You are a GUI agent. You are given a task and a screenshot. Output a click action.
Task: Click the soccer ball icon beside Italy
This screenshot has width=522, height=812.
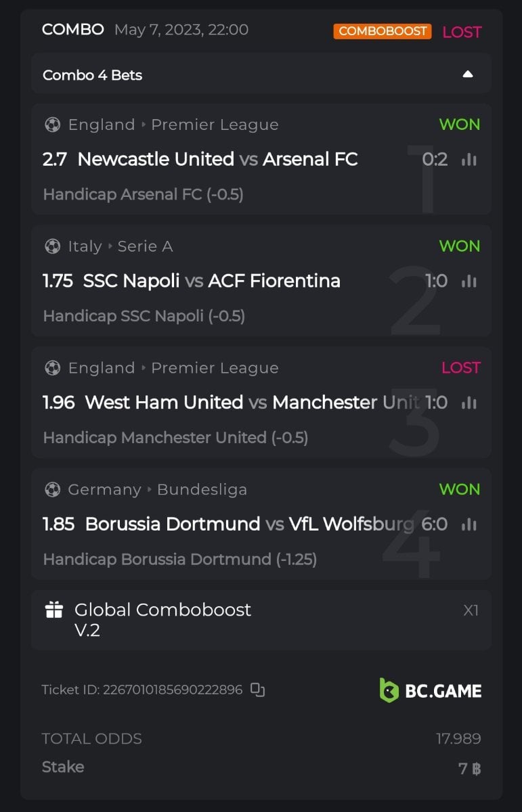[52, 246]
